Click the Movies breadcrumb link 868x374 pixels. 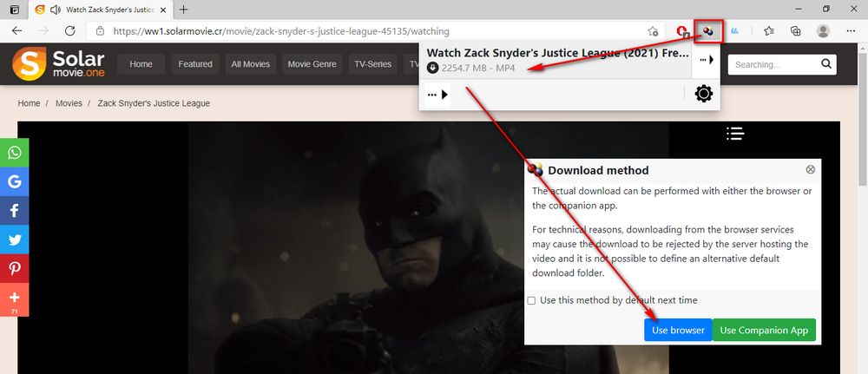coord(69,103)
